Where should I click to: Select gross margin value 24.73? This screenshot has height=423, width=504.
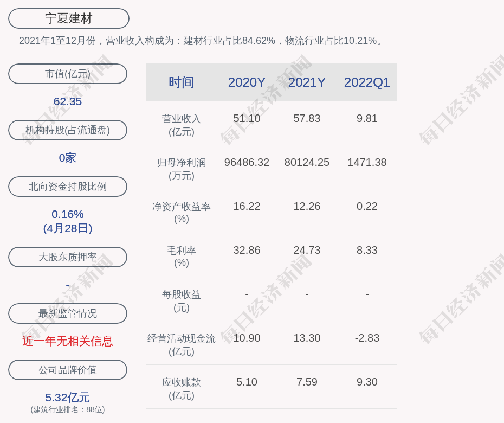(x=307, y=250)
